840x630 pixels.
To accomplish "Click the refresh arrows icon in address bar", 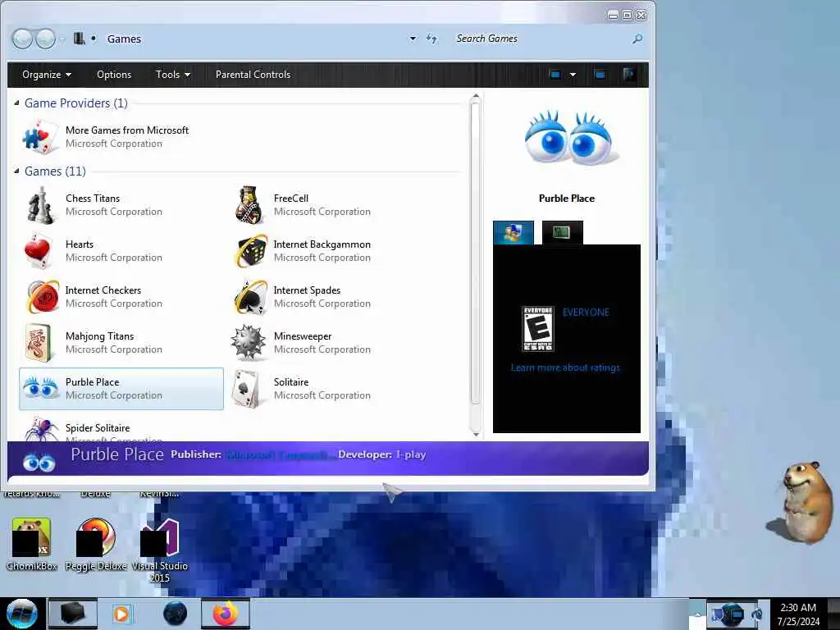I will click(x=431, y=39).
